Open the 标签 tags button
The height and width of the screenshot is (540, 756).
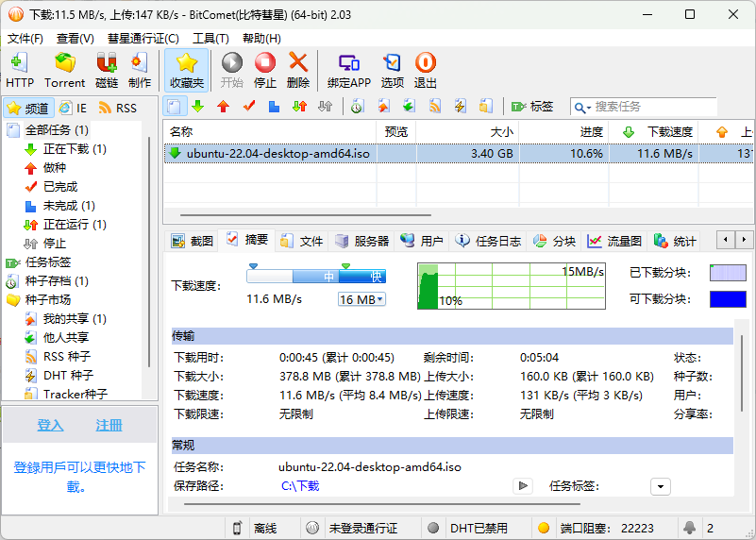(531, 107)
